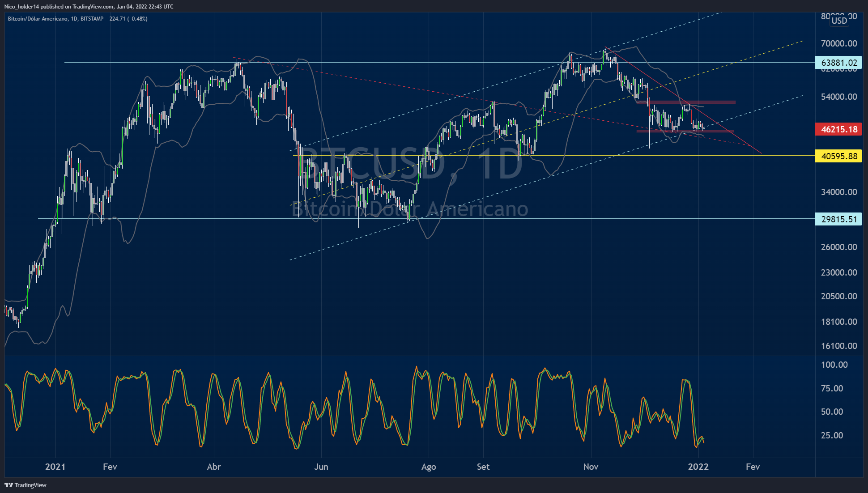Click the 34000.00 price axis tick

click(x=839, y=192)
